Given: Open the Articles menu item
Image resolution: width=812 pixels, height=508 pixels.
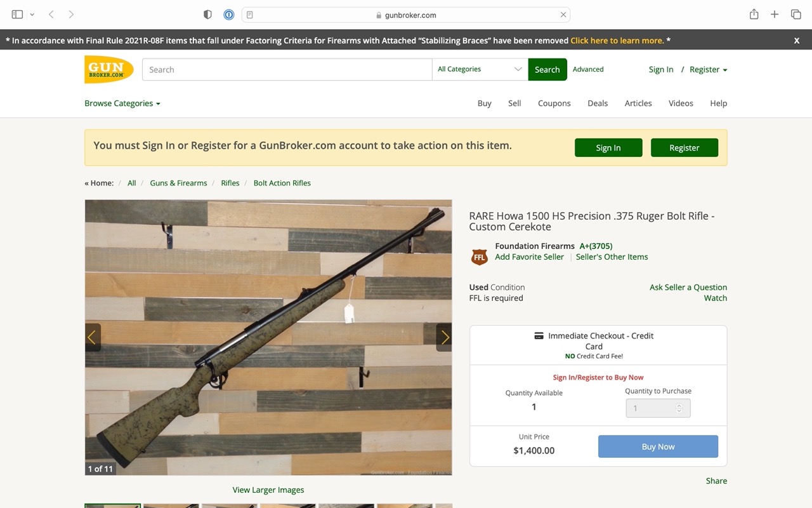Looking at the screenshot, I should point(638,104).
